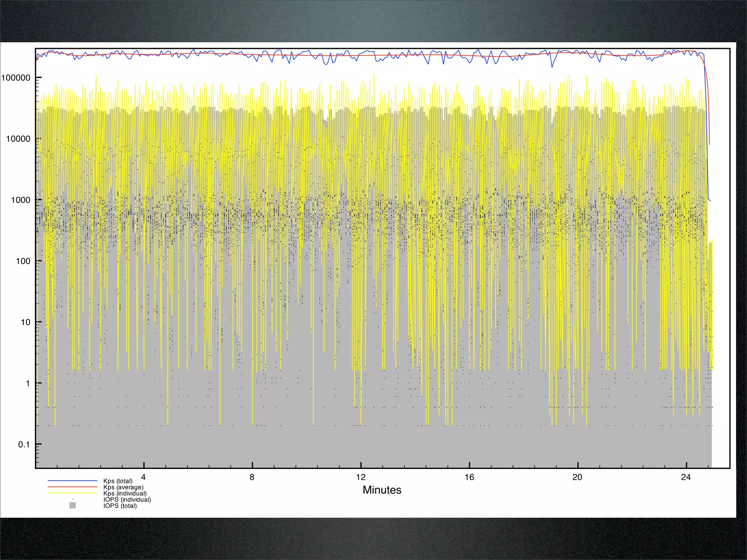Click the Kps (individual) legend label
This screenshot has height=560, width=747.
point(125,493)
